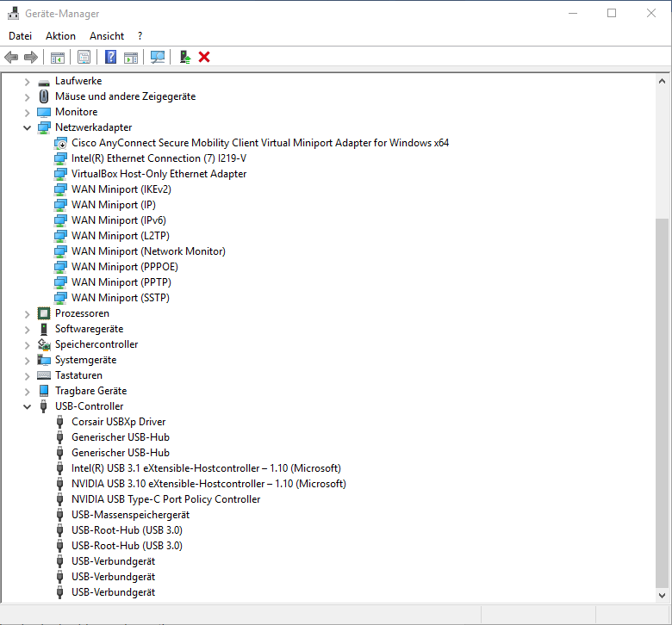Click the Geräte-Manager title bar icon

pos(13,13)
